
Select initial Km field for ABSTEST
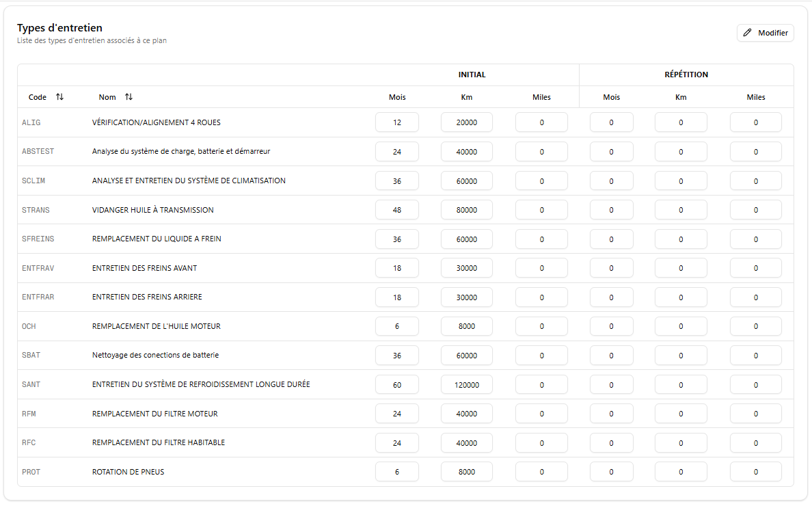point(466,152)
